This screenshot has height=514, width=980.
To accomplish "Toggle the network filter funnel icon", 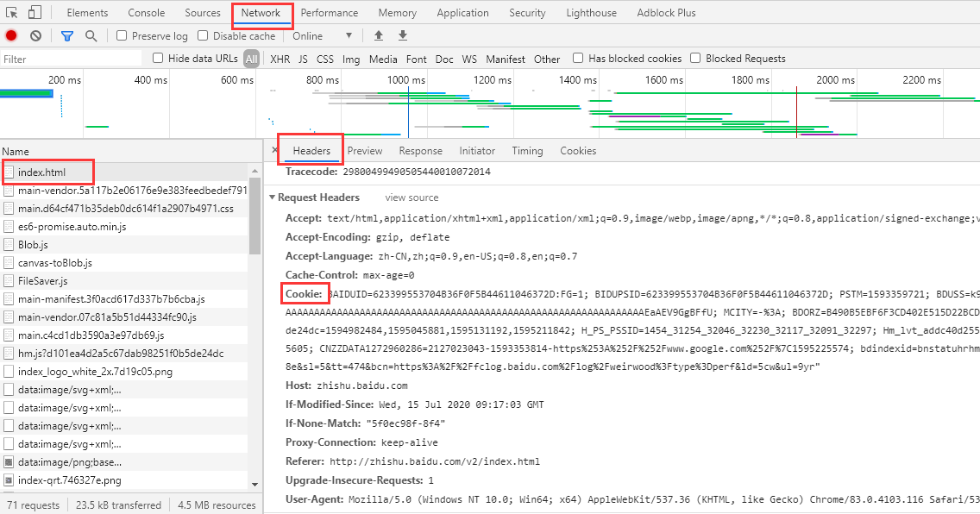I will (67, 35).
